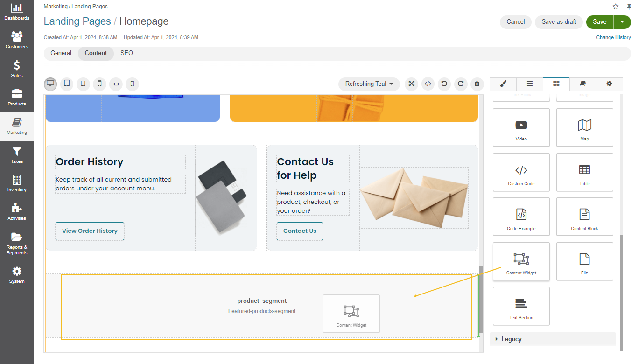Add the Video block
Screen dimensions: 631x364
click(x=521, y=128)
